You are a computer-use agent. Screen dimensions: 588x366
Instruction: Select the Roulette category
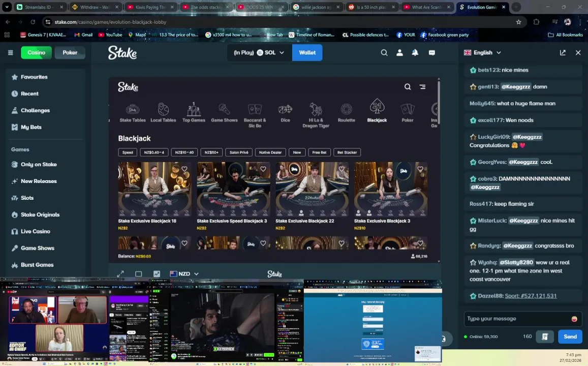click(x=346, y=113)
